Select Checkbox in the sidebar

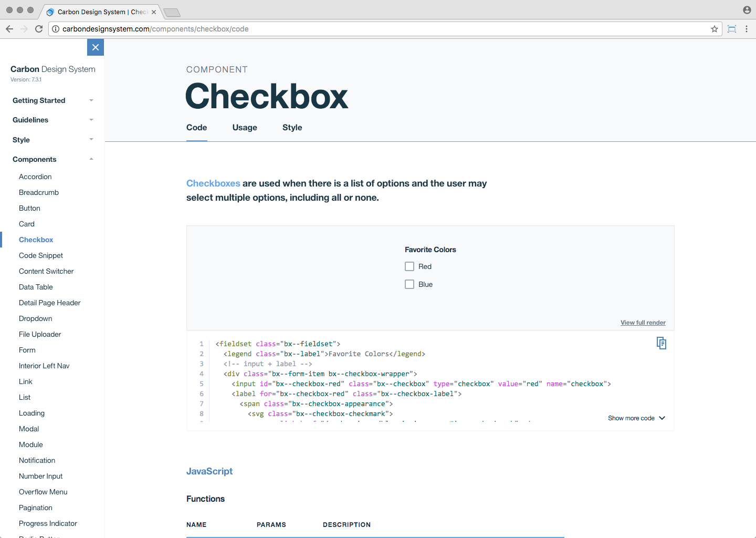pyautogui.click(x=36, y=240)
